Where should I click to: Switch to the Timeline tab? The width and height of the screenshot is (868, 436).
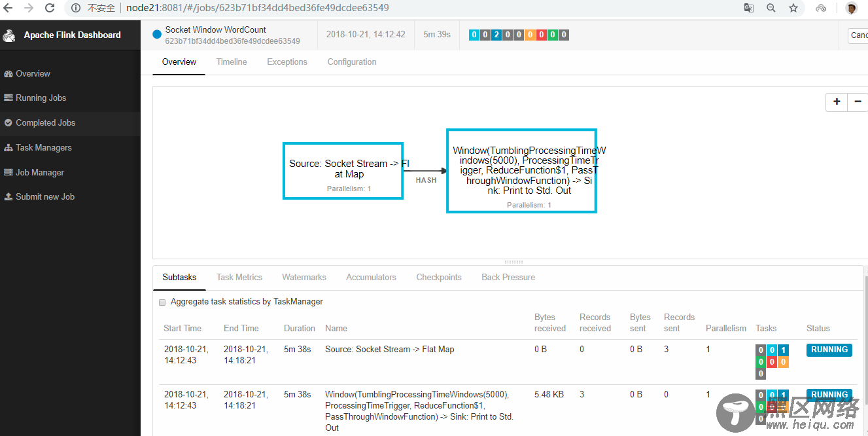[232, 62]
